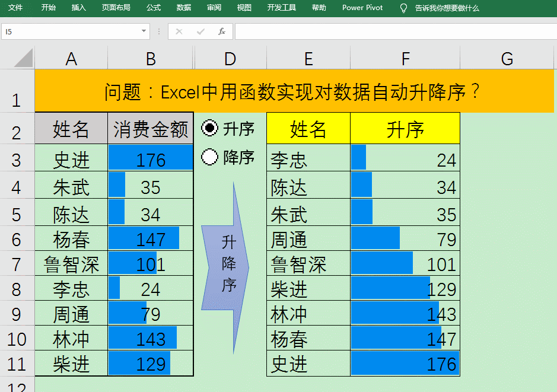Select column E header
Image resolution: width=557 pixels, height=392 pixels.
tap(308, 58)
